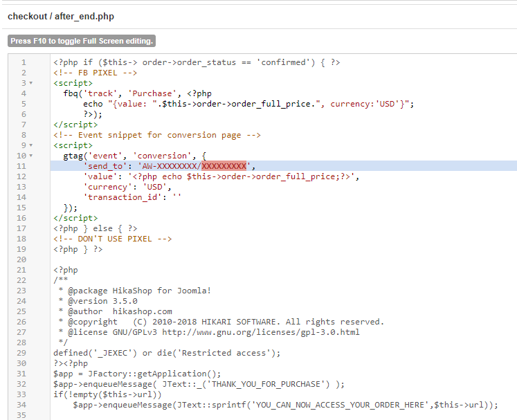Click the '<!-- FB PIXEL -->' comment
This screenshot has height=420, width=517.
(x=96, y=73)
